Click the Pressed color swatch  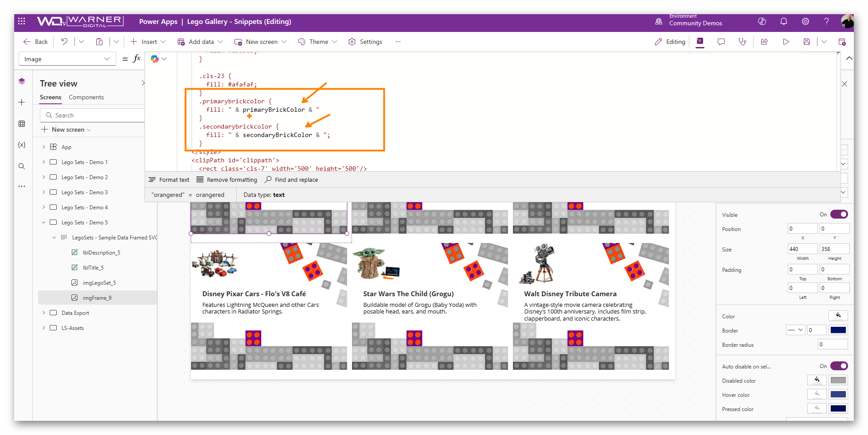click(x=838, y=409)
